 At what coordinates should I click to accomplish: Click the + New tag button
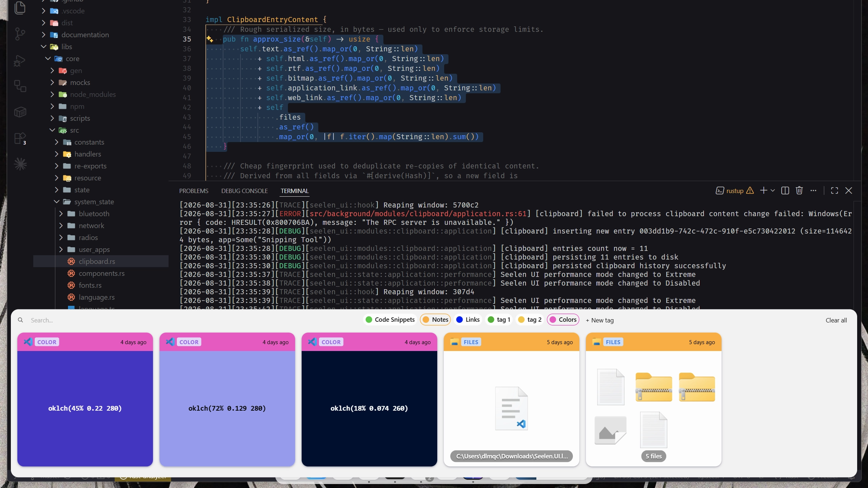tap(600, 320)
